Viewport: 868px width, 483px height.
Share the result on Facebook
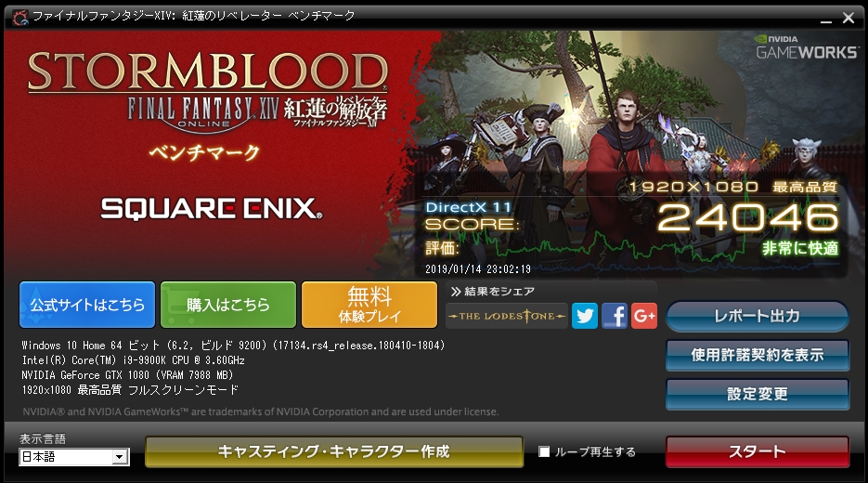615,316
